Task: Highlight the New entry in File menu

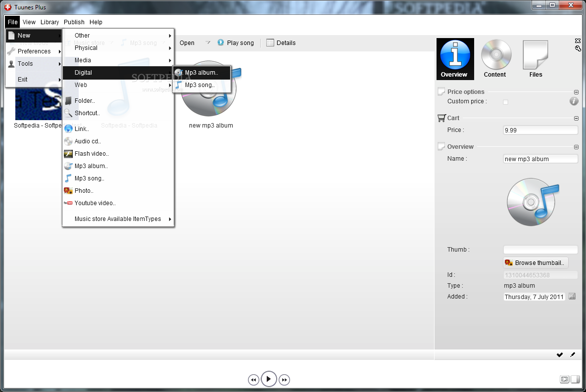Action: [34, 36]
